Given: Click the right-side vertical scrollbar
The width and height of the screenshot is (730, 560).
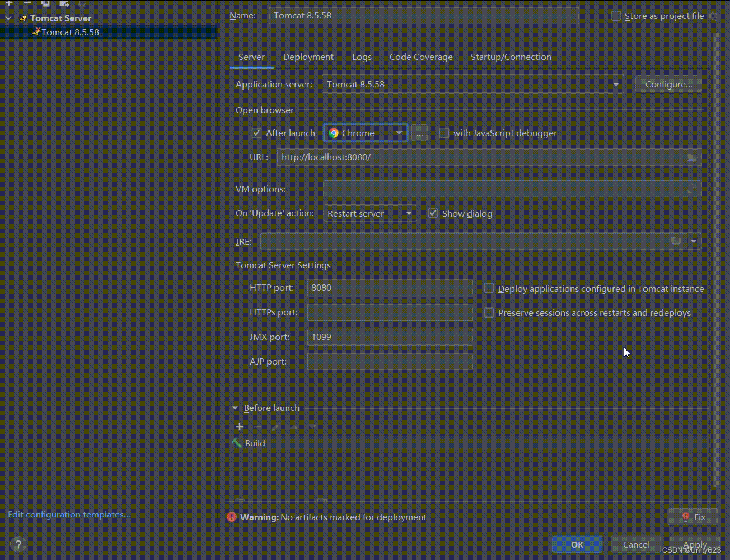Looking at the screenshot, I should click(716, 259).
